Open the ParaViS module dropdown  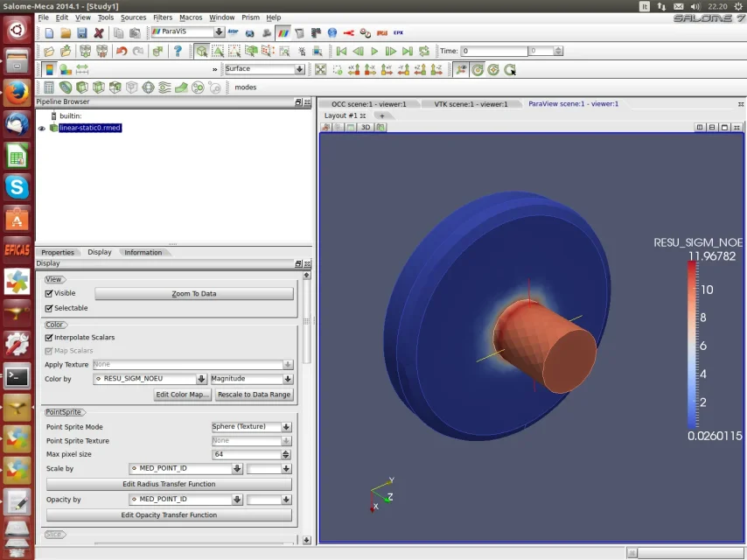tap(219, 31)
